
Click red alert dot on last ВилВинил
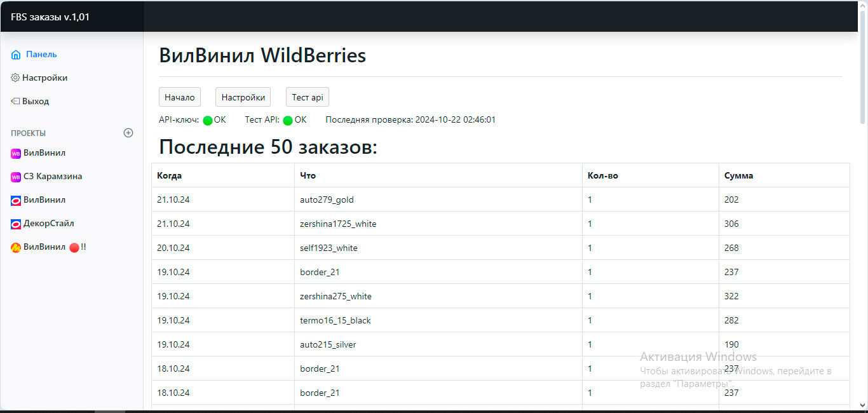pos(74,248)
